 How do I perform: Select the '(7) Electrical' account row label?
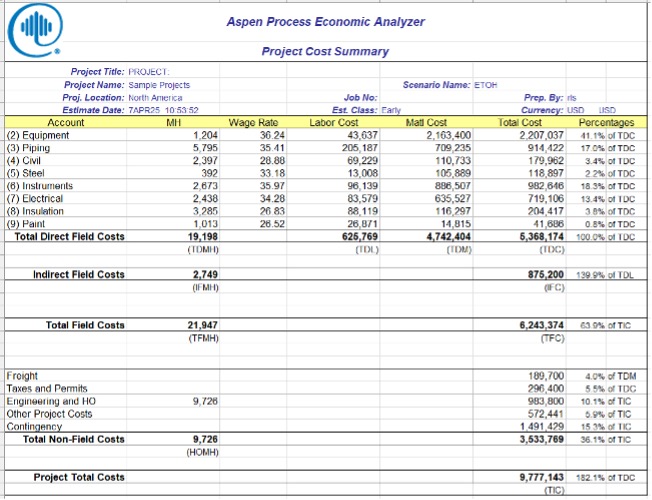(35, 198)
